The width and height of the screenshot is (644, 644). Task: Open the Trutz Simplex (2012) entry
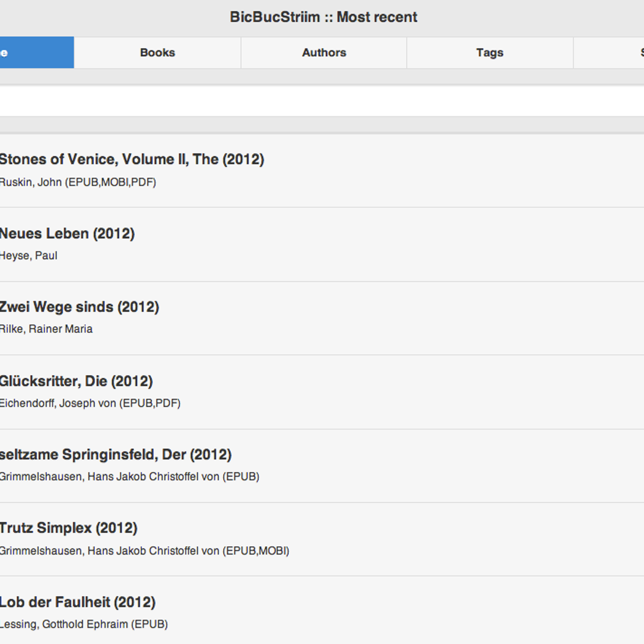pos(69,528)
